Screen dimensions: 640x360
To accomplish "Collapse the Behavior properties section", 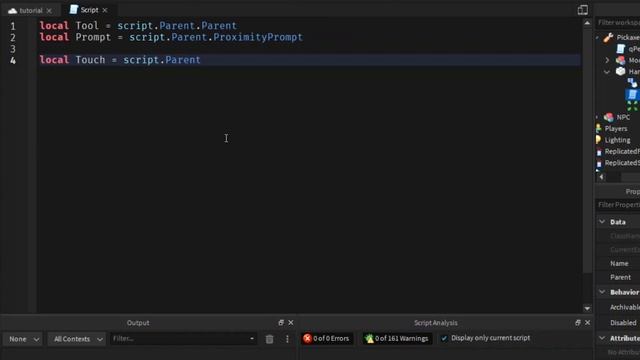I will [602, 292].
